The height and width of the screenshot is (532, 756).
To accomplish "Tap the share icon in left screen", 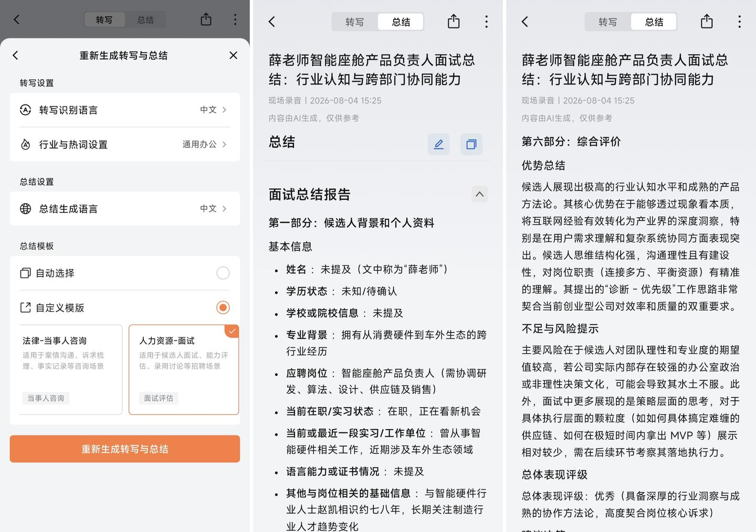I will point(206,19).
